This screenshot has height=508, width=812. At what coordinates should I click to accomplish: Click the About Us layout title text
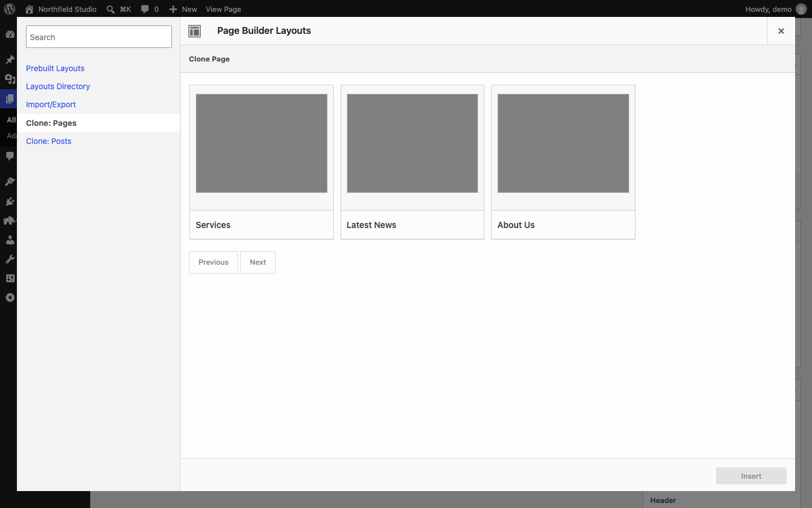pos(516,225)
